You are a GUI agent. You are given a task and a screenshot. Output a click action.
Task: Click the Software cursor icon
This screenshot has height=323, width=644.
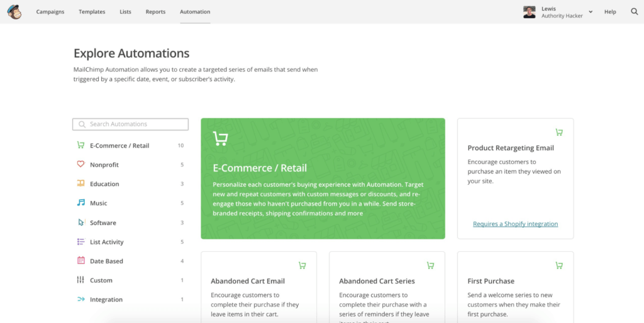click(80, 222)
